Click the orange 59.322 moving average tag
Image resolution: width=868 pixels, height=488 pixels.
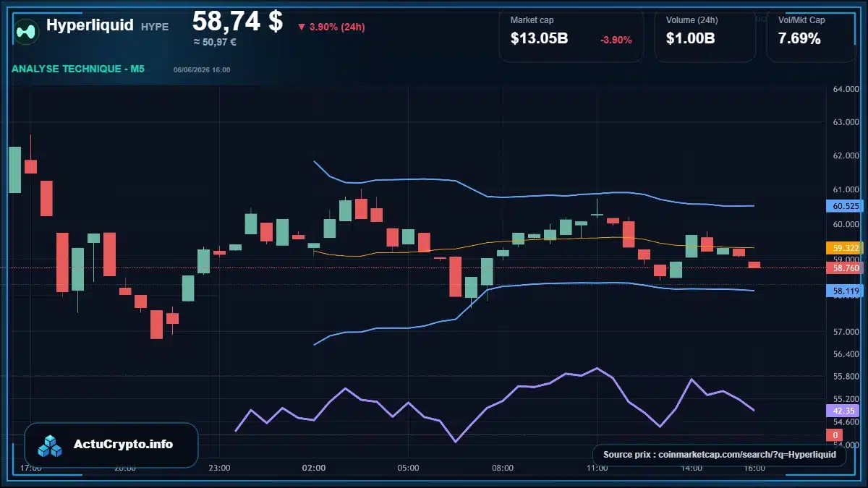coord(845,248)
